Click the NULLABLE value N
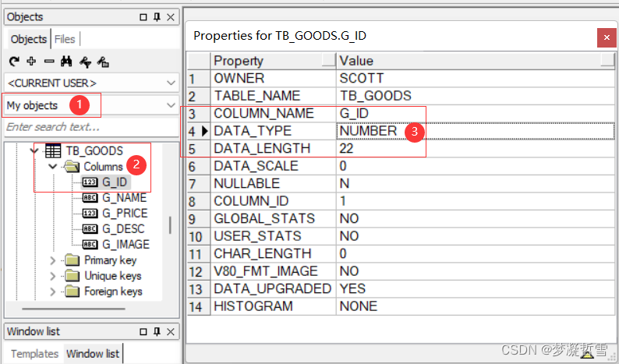 476,184
